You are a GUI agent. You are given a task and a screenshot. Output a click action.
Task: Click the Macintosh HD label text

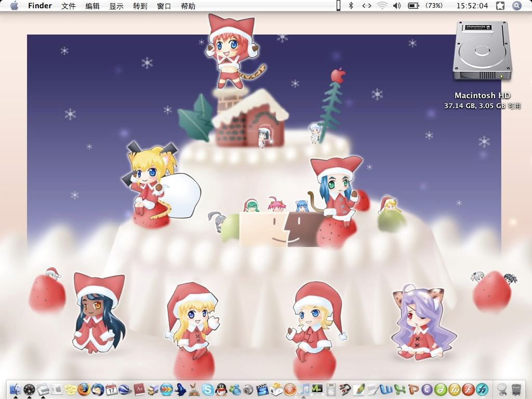[x=482, y=96]
